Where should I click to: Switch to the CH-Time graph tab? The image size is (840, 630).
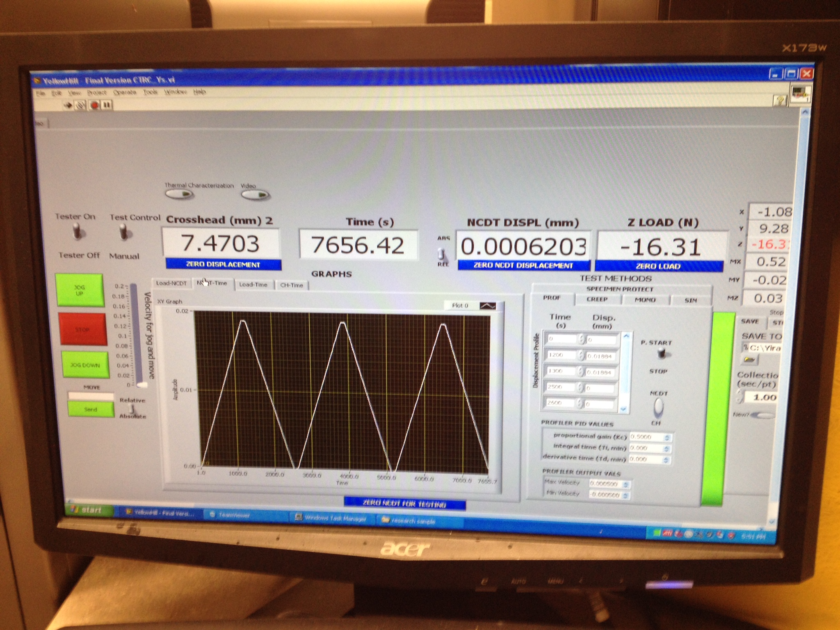(292, 285)
